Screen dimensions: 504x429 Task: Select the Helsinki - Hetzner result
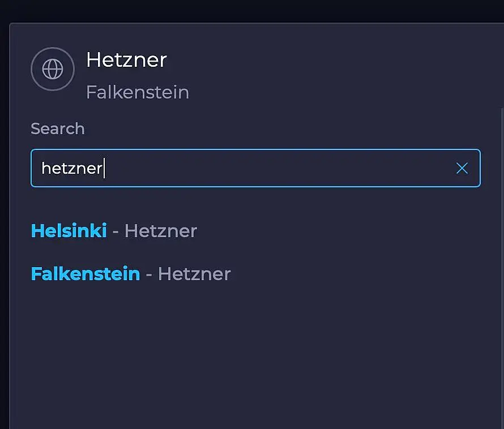[114, 231]
